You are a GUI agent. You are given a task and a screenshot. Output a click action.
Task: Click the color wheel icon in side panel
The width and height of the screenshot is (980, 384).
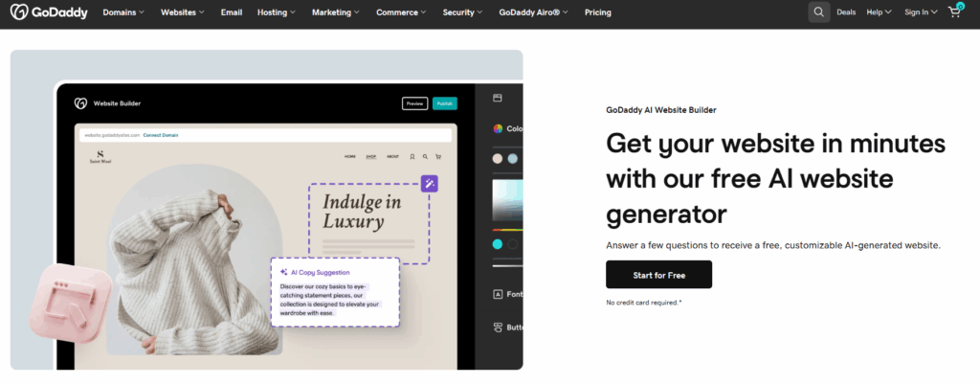coord(498,128)
